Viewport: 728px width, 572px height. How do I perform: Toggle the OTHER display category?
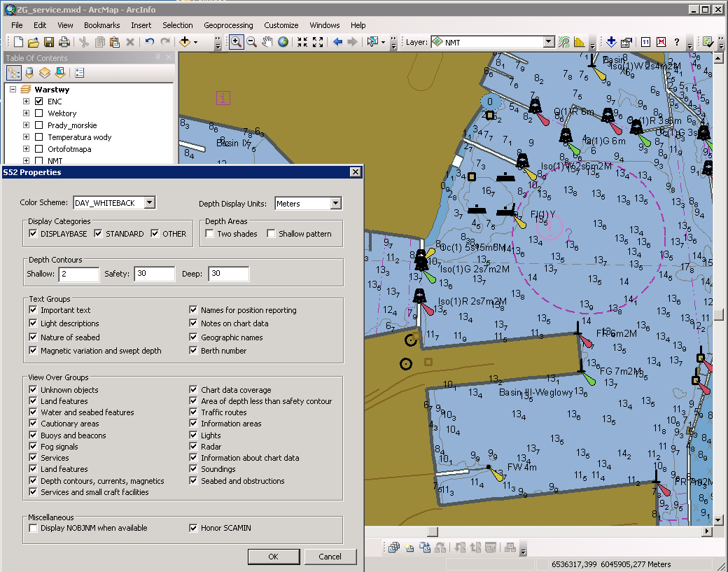coord(155,234)
